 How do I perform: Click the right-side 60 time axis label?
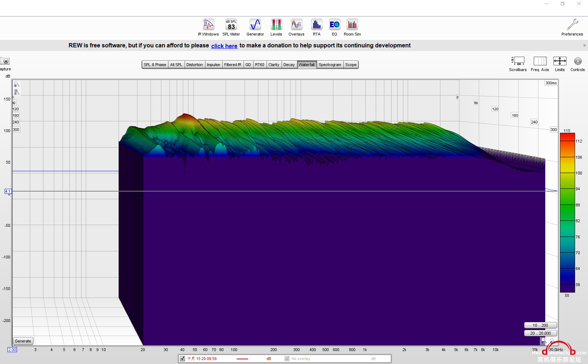click(x=476, y=103)
